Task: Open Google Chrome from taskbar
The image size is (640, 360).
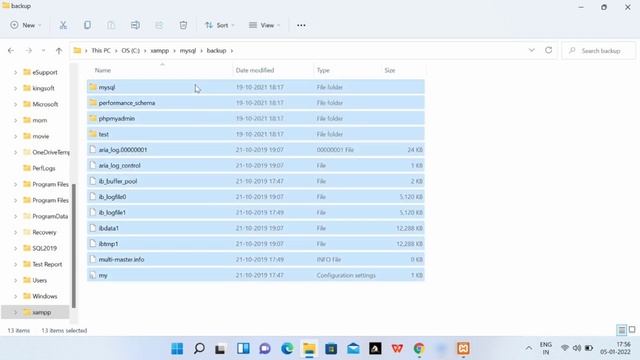Action: coord(419,349)
